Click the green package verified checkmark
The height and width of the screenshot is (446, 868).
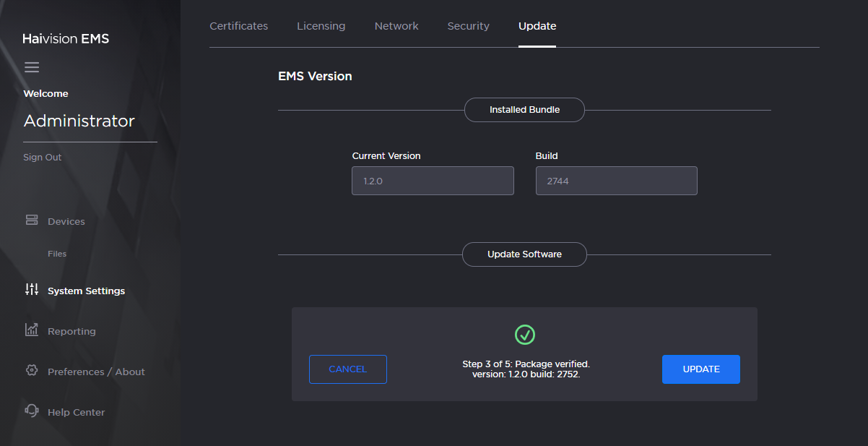525,335
